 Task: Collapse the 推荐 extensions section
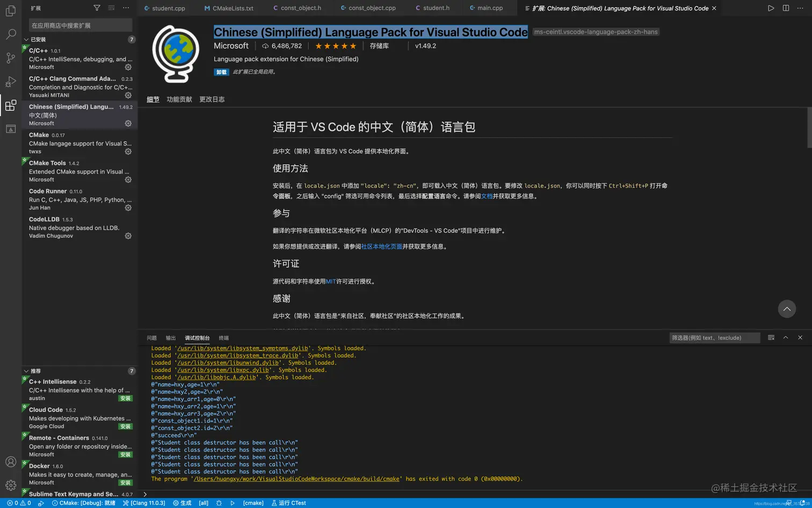(x=26, y=370)
